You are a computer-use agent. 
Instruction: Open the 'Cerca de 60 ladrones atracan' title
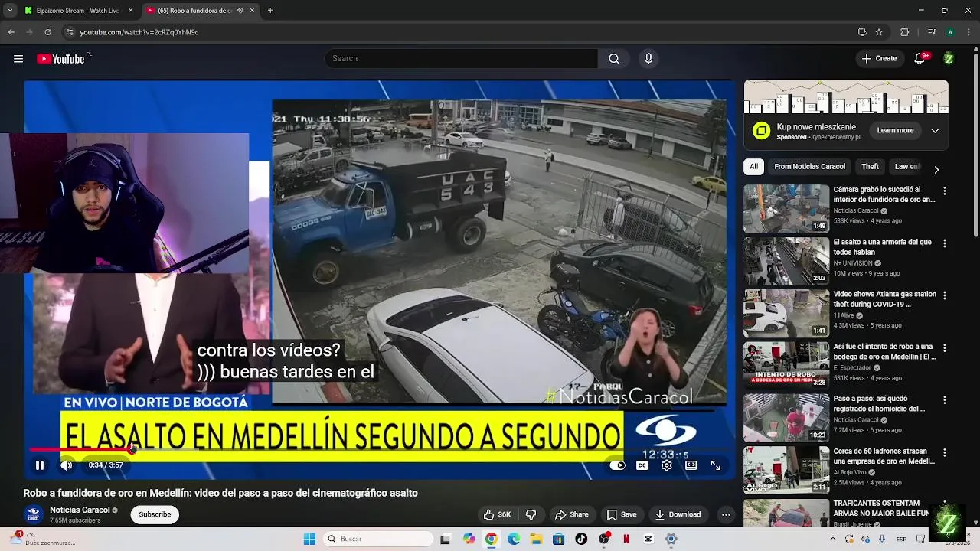[x=884, y=456]
